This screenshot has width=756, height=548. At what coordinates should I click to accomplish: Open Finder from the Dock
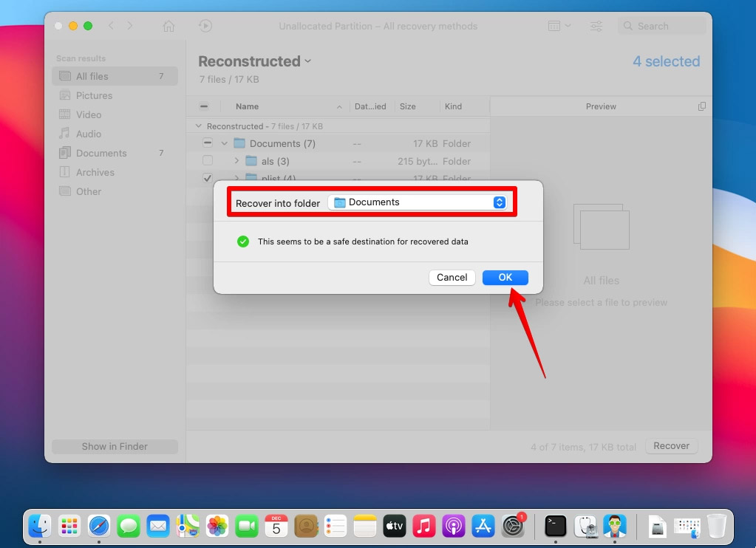[40, 525]
